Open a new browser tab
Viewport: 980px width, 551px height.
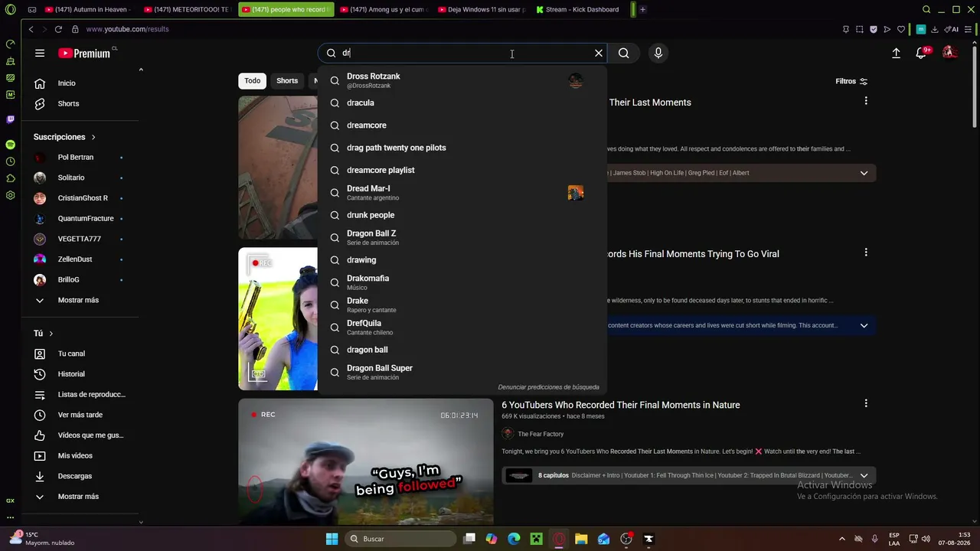642,10
